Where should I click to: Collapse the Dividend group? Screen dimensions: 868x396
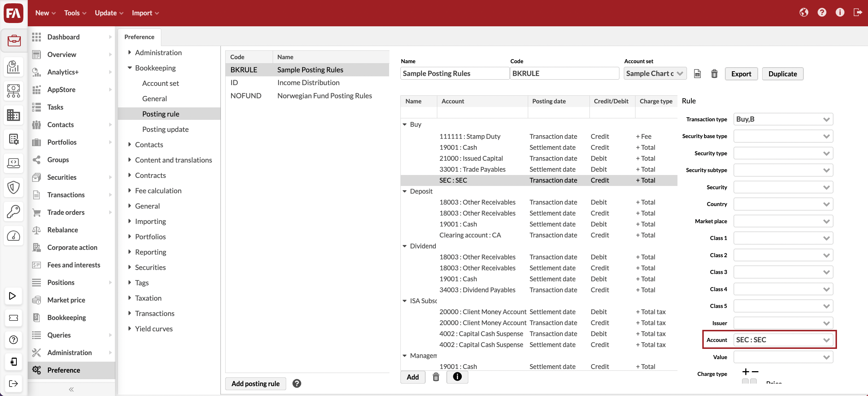(405, 246)
